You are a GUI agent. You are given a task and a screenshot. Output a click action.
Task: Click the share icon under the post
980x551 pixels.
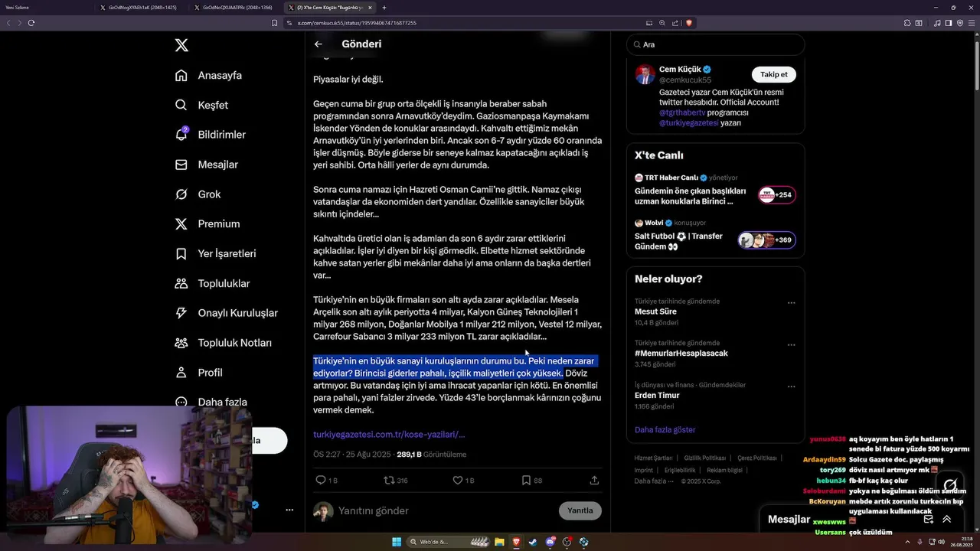[594, 481]
